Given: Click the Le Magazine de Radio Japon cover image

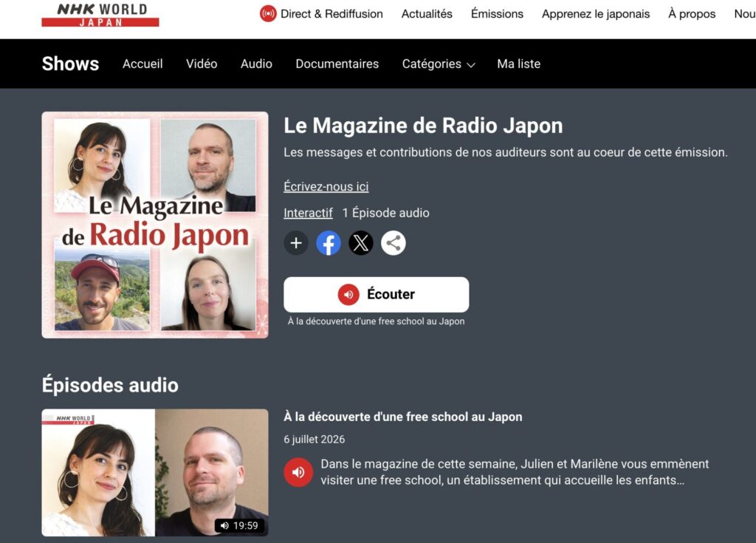Looking at the screenshot, I should point(155,225).
